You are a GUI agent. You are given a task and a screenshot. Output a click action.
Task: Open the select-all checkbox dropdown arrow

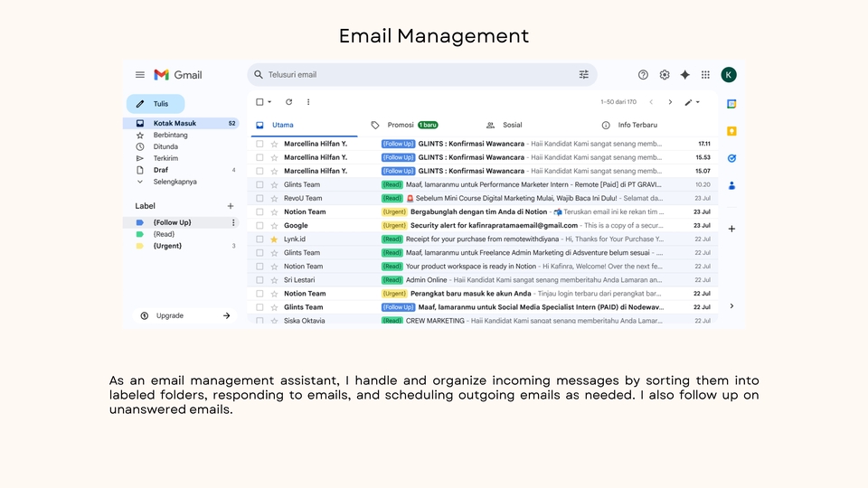point(269,102)
